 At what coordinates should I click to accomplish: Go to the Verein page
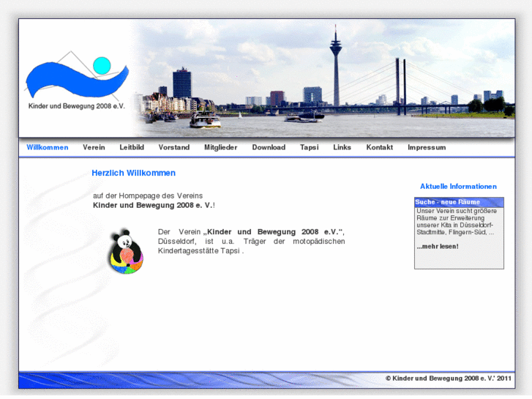[94, 147]
